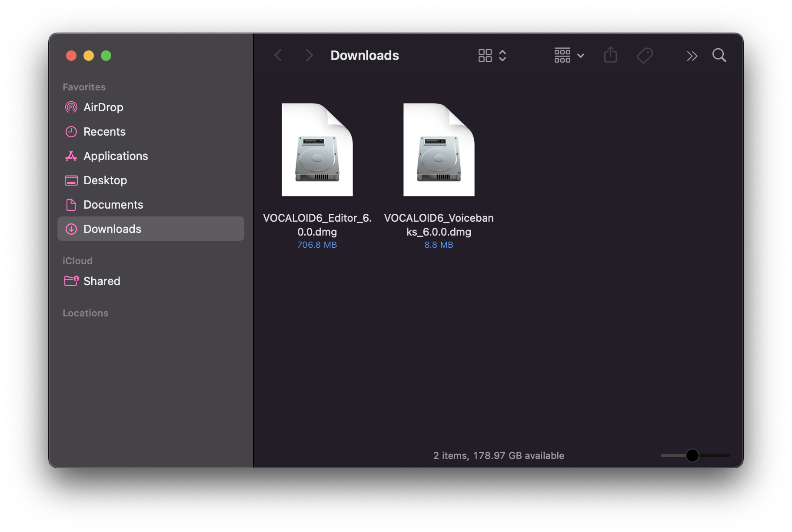The width and height of the screenshot is (792, 532).
Task: Open Shared under iCloud
Action: (150, 281)
